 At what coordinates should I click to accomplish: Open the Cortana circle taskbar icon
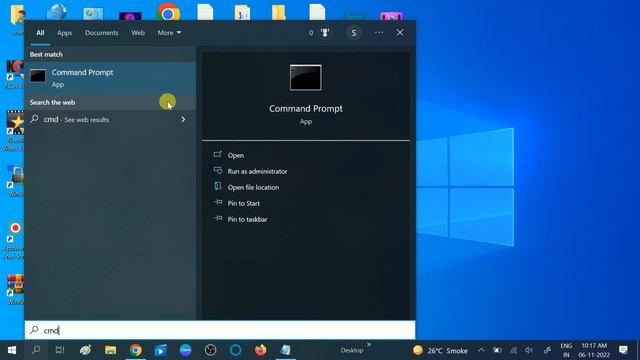click(x=236, y=350)
